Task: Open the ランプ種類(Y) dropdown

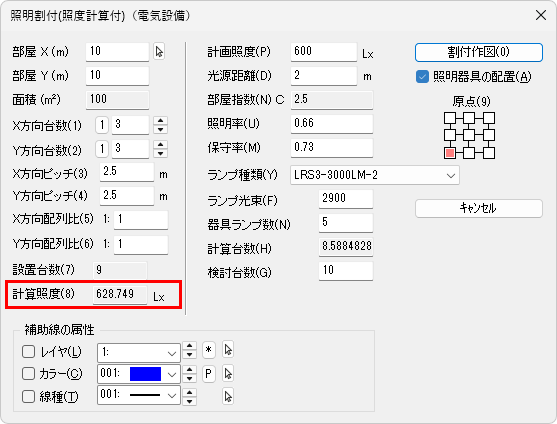Action: [375, 175]
